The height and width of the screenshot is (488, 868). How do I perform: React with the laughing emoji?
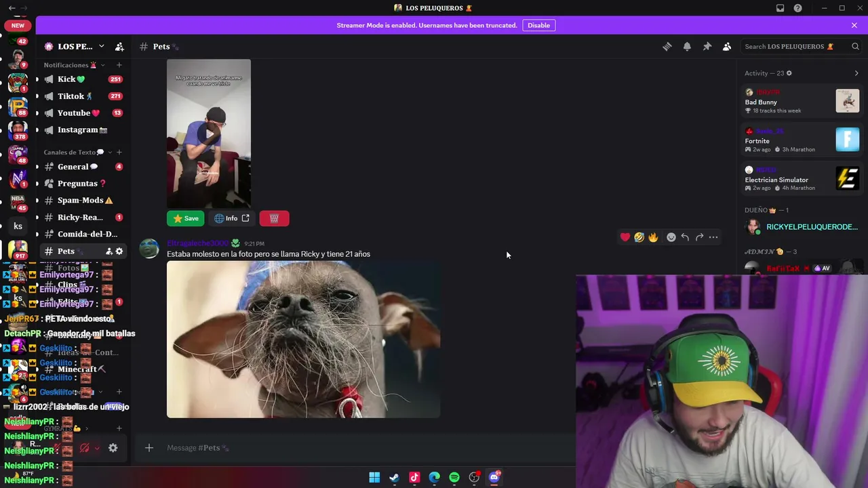tap(639, 237)
